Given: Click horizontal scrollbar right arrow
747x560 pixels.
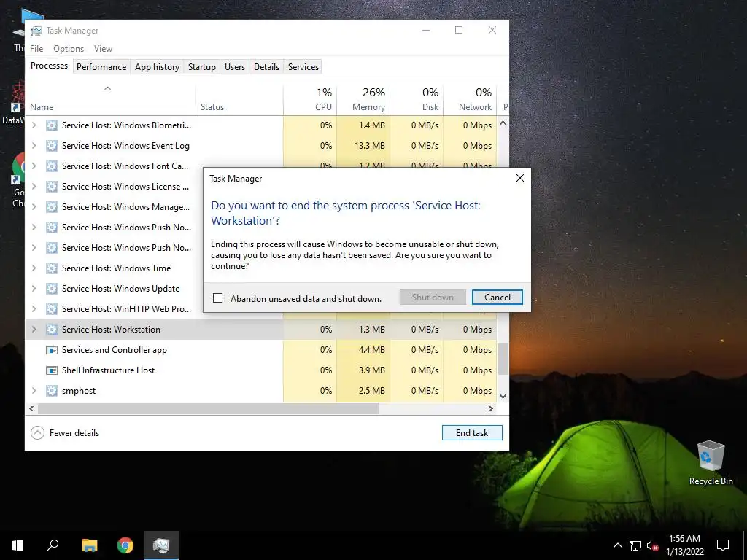Looking at the screenshot, I should click(491, 408).
